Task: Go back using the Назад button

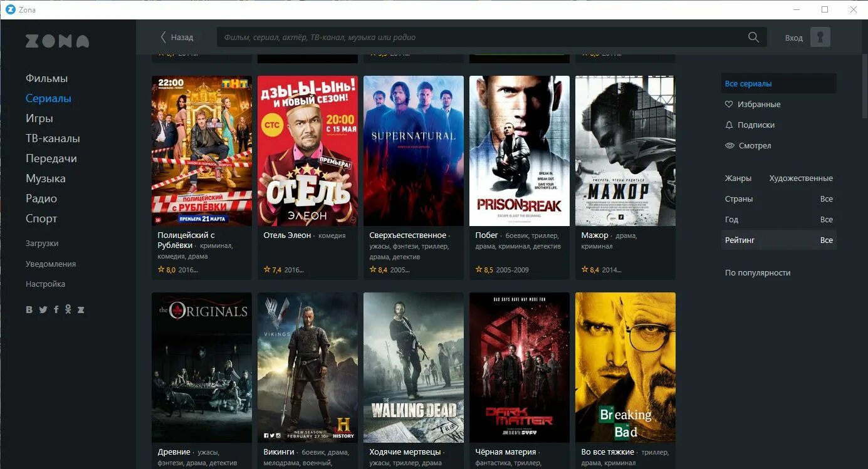Action: tap(177, 37)
